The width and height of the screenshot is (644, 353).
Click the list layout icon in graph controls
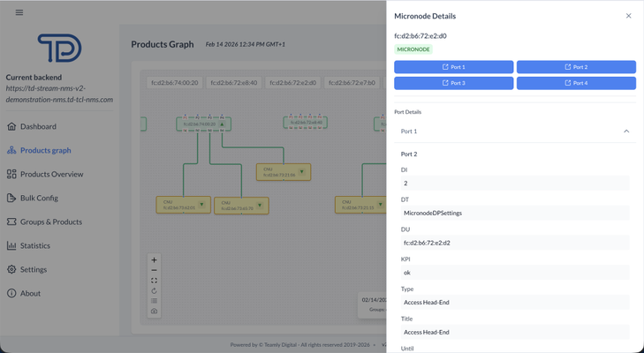click(154, 301)
